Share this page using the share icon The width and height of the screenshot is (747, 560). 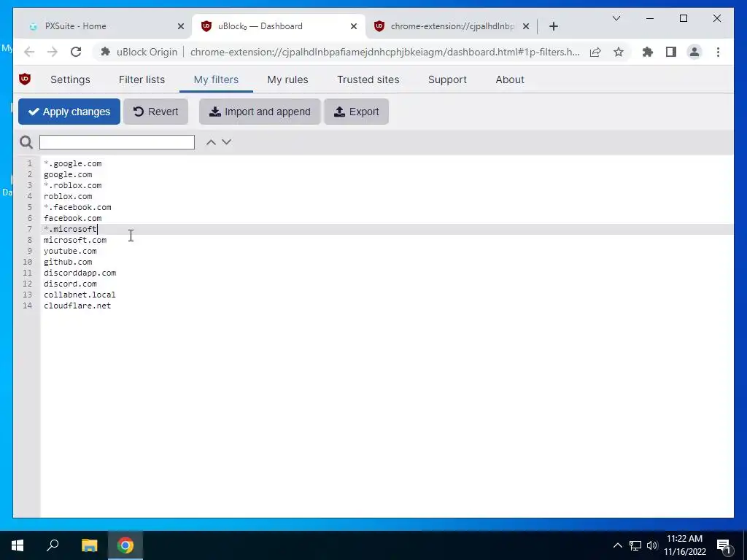coord(595,52)
